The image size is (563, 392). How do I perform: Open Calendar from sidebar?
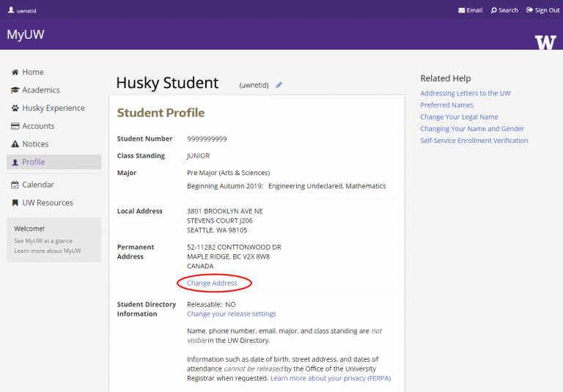pos(37,185)
